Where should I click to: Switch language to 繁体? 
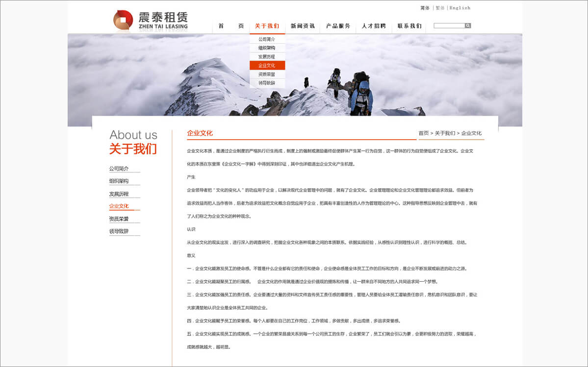[440, 8]
